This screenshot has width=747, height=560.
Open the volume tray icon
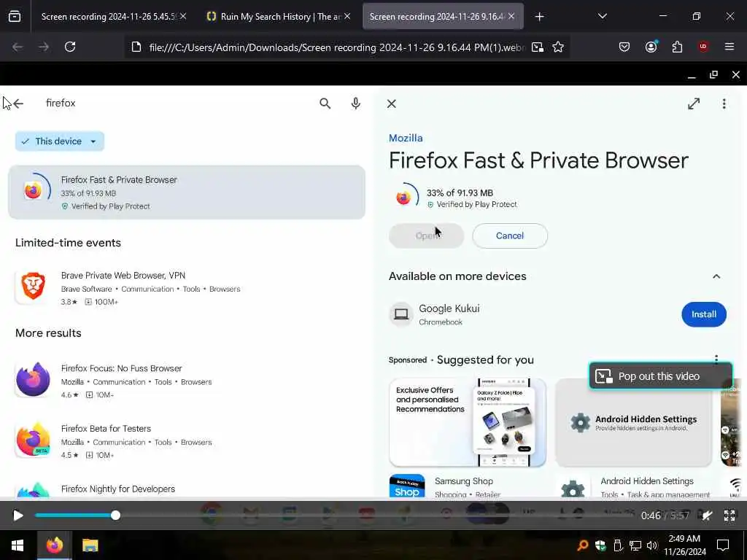pos(651,545)
